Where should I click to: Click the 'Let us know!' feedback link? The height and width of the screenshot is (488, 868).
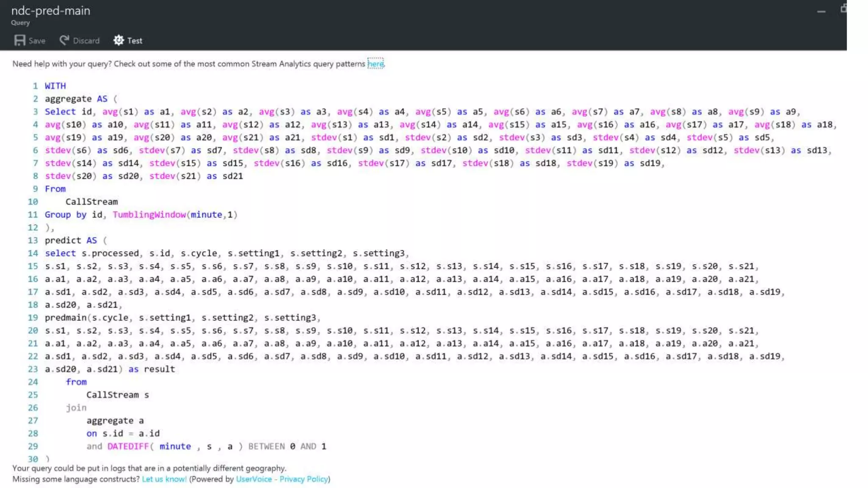164,479
